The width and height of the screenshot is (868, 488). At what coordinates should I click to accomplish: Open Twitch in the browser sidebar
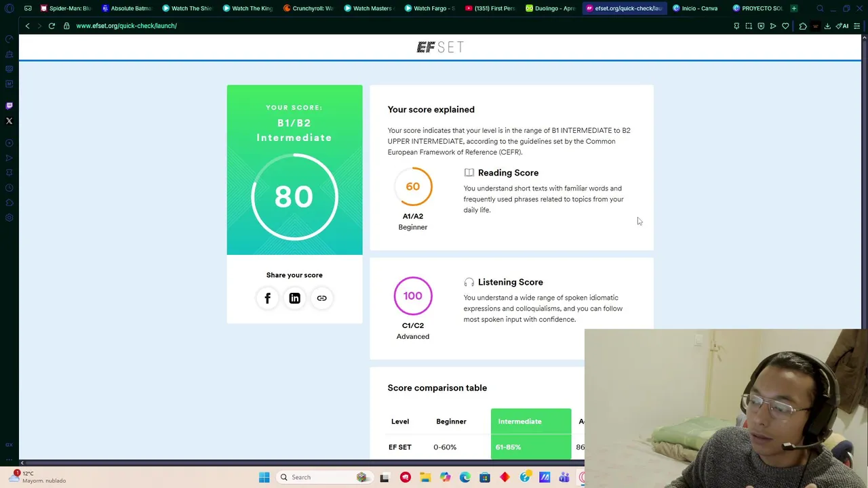(x=9, y=106)
